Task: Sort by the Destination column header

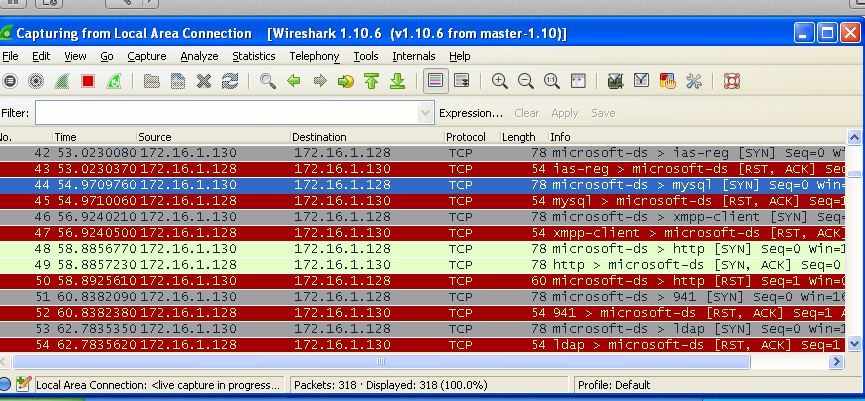Action: [x=367, y=137]
